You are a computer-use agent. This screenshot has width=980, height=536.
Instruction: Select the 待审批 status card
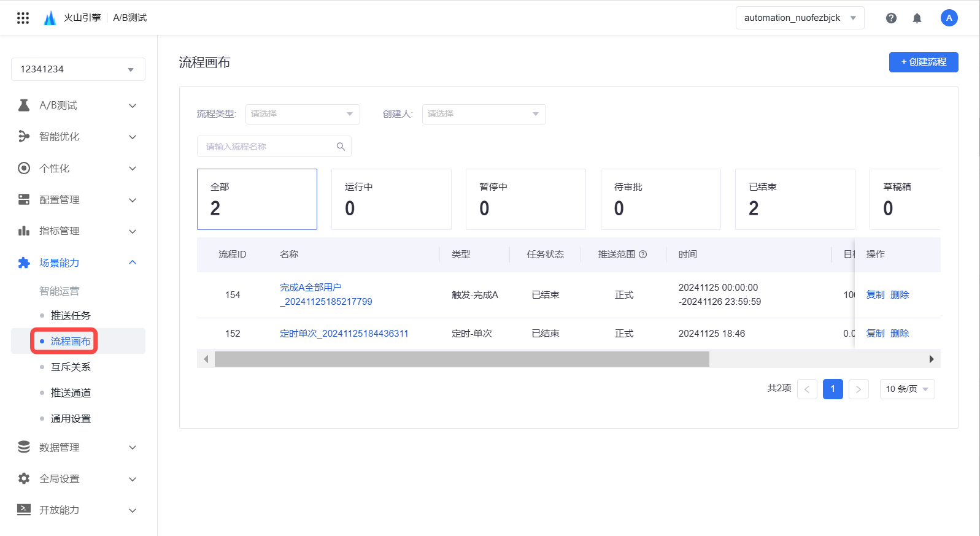point(661,199)
